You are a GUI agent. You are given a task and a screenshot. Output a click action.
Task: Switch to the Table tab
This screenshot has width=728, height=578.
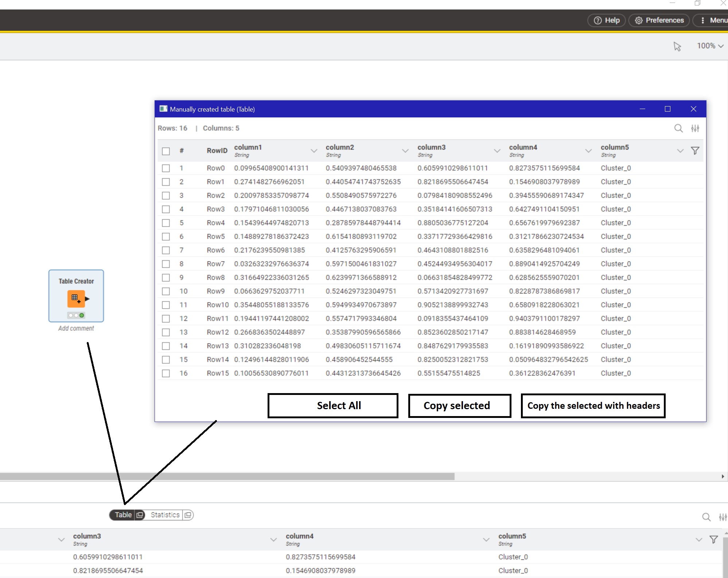[x=123, y=515]
